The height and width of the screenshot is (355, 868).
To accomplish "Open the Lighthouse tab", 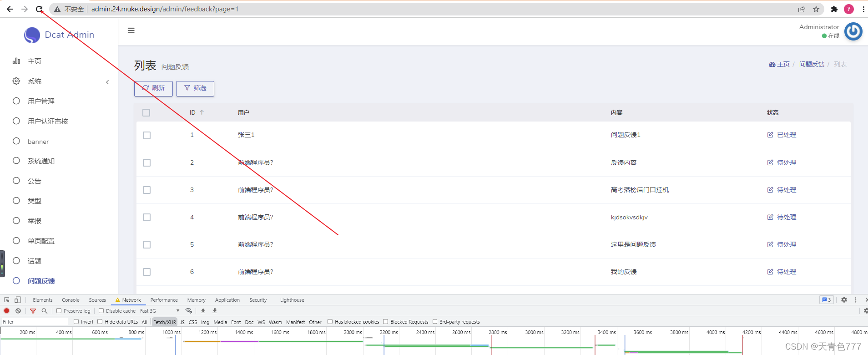I will (x=292, y=300).
